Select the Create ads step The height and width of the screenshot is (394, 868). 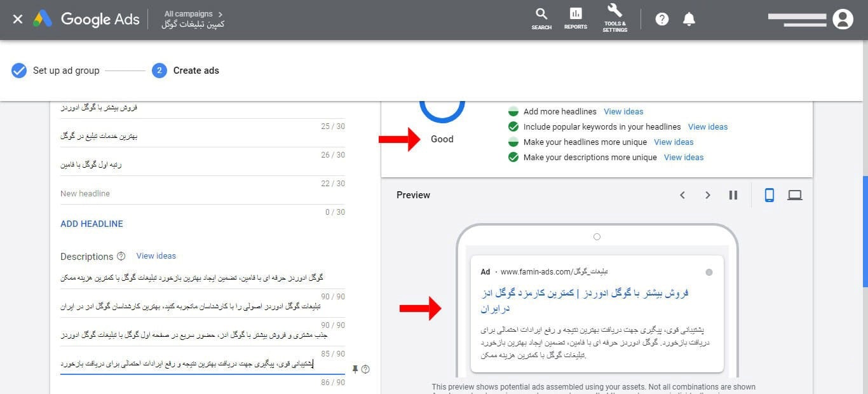tap(196, 71)
